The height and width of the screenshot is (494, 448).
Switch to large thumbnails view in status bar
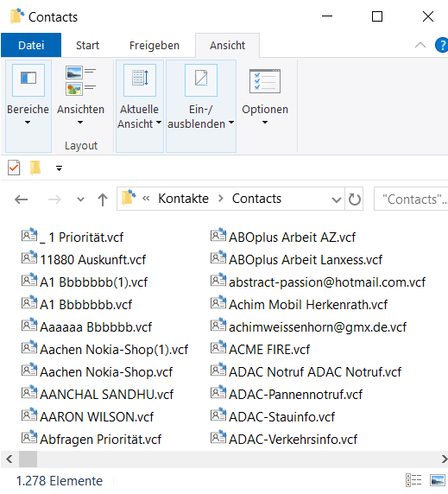(x=438, y=480)
